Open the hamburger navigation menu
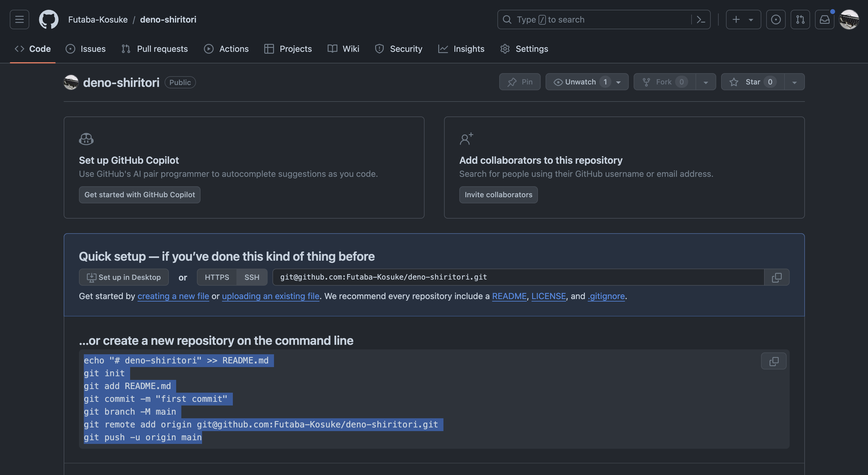Viewport: 868px width, 475px height. click(x=19, y=20)
